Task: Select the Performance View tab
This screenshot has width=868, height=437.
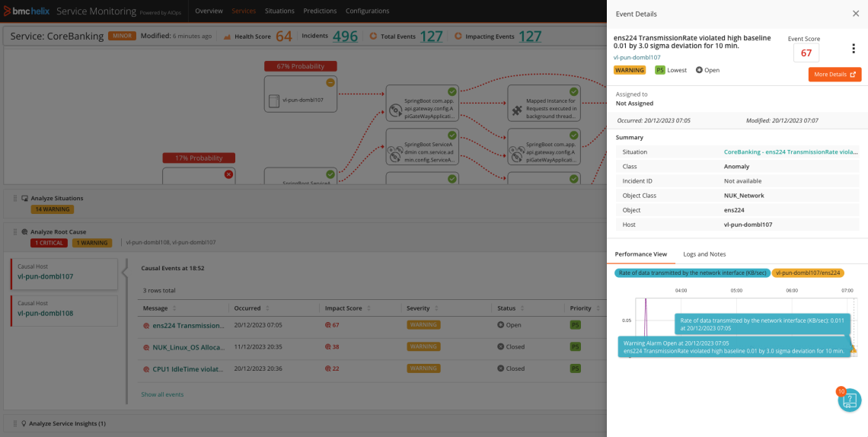Action: click(x=641, y=254)
